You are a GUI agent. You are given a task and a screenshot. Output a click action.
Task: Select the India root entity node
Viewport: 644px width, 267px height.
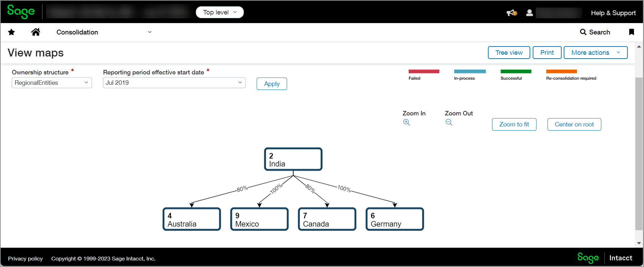pyautogui.click(x=293, y=159)
